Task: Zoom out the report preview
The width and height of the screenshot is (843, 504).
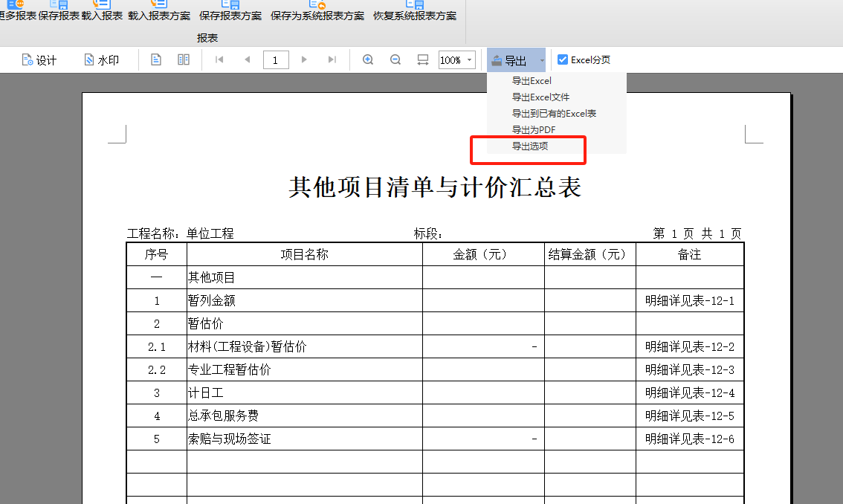Action: coord(395,59)
